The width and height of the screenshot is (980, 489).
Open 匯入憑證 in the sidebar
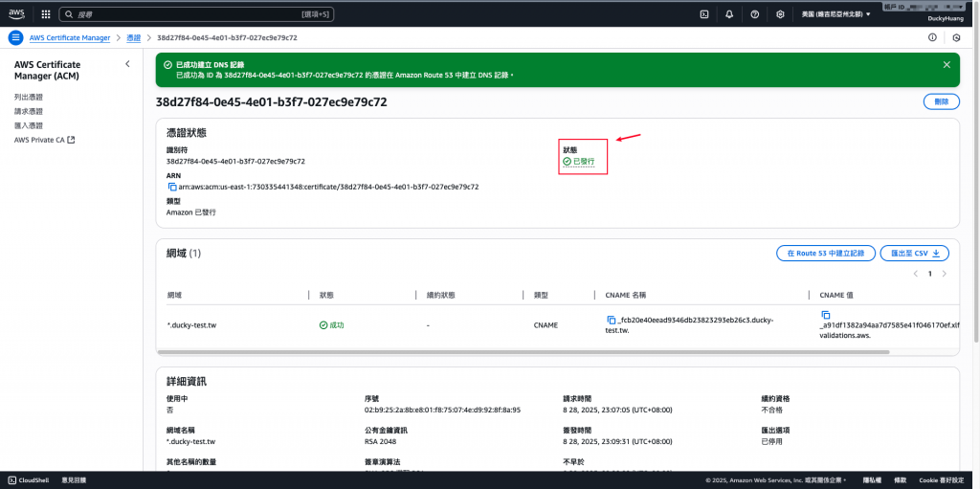(28, 125)
